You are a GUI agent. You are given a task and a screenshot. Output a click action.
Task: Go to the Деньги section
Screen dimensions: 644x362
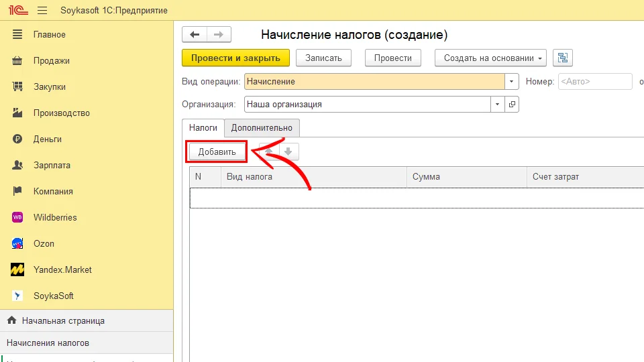(x=47, y=139)
